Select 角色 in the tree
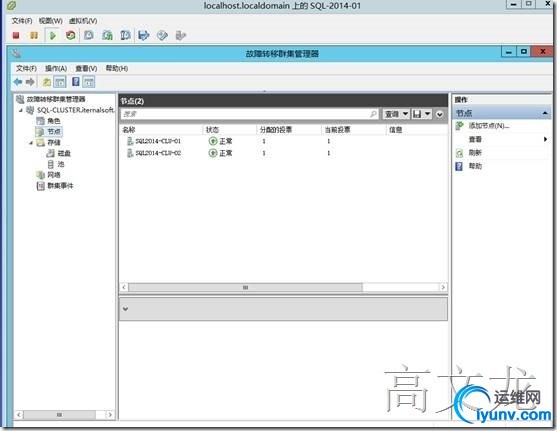 coord(54,121)
